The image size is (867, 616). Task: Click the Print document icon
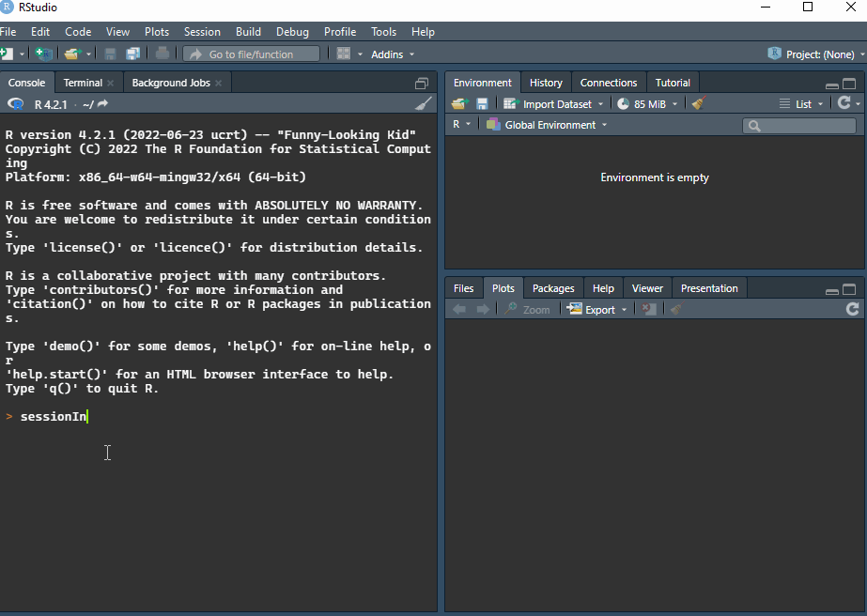(x=162, y=54)
